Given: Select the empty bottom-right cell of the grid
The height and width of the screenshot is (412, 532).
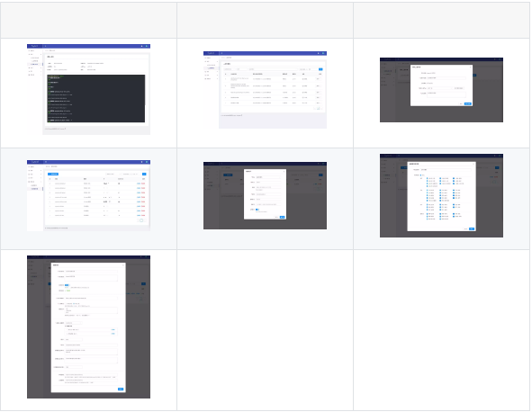Looking at the screenshot, I should [x=441, y=330].
